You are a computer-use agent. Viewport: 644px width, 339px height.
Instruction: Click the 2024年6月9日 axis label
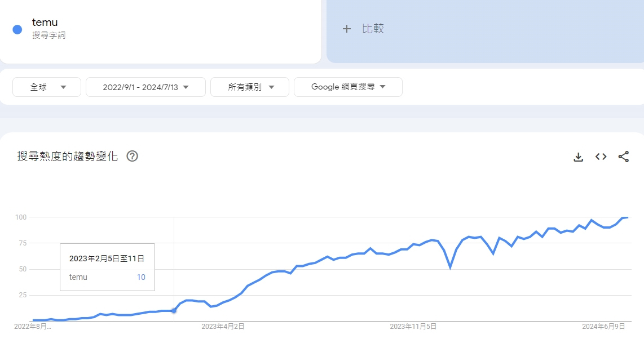(604, 327)
